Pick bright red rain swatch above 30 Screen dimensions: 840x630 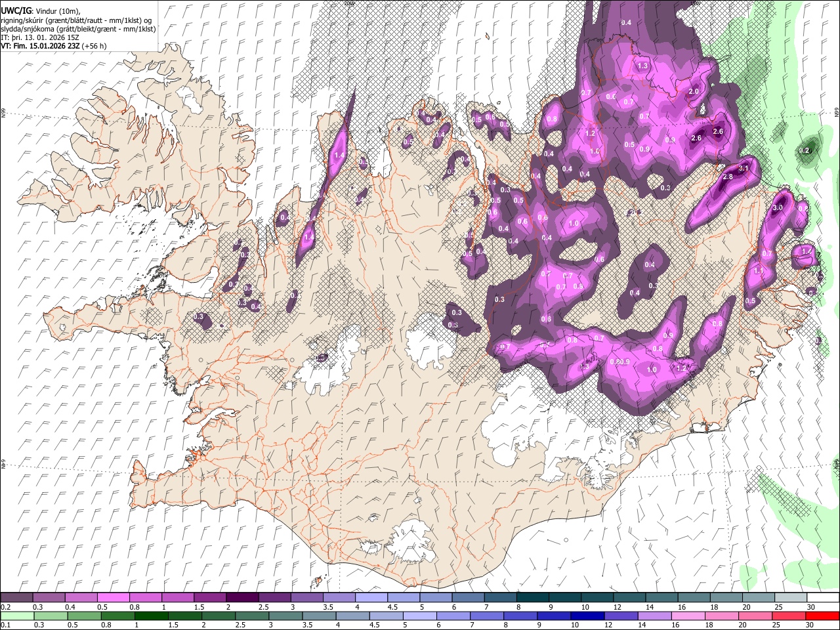pyautogui.click(x=822, y=616)
